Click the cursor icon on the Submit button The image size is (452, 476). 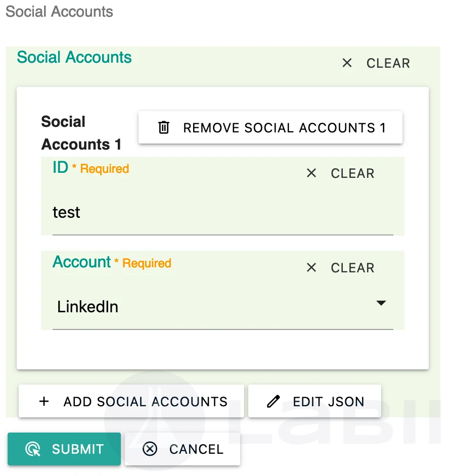pos(33,449)
